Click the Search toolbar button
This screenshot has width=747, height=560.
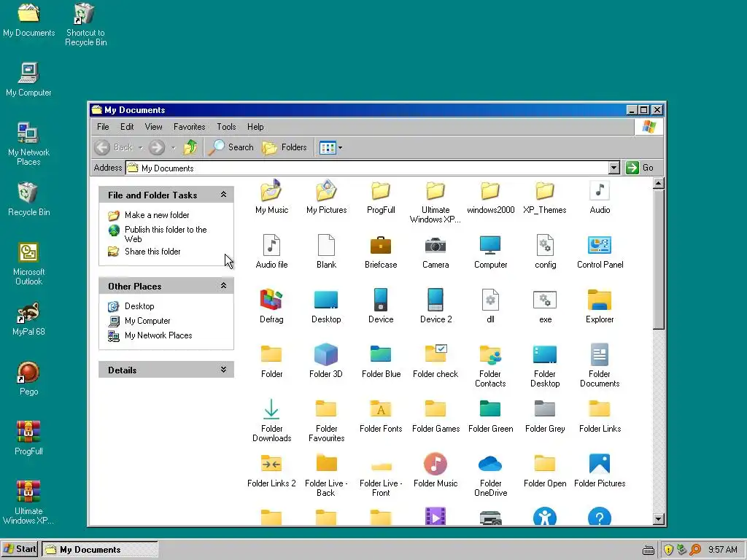(x=231, y=147)
